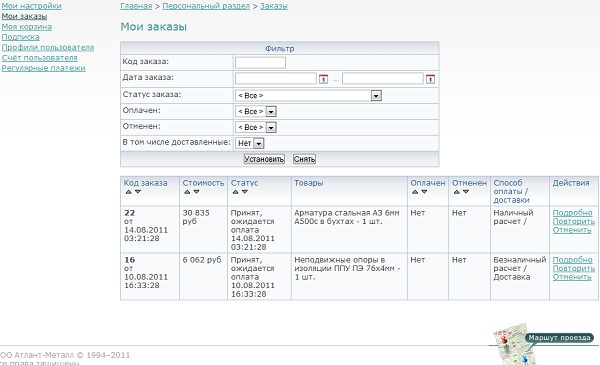This screenshot has width=600, height=365.
Task: Click the Стоимость column header
Action: [x=203, y=183]
